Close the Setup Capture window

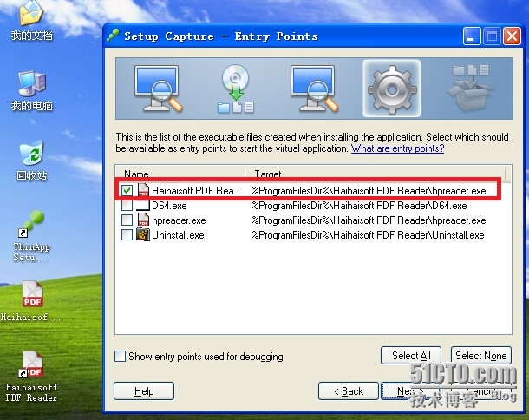point(513,36)
